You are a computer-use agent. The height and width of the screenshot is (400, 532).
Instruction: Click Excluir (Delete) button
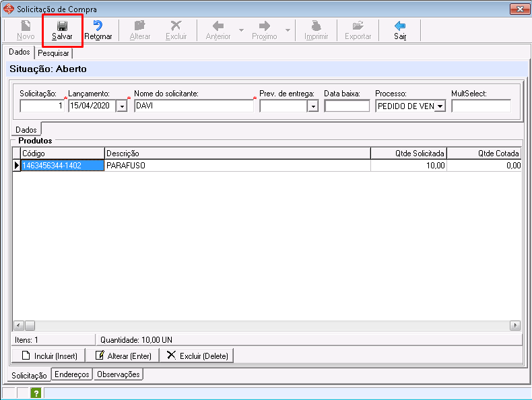[197, 356]
